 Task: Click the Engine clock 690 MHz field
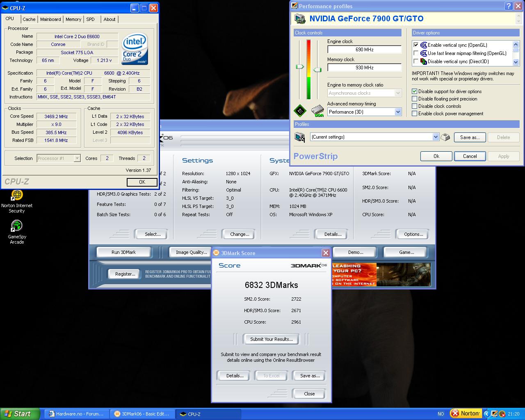point(364,50)
